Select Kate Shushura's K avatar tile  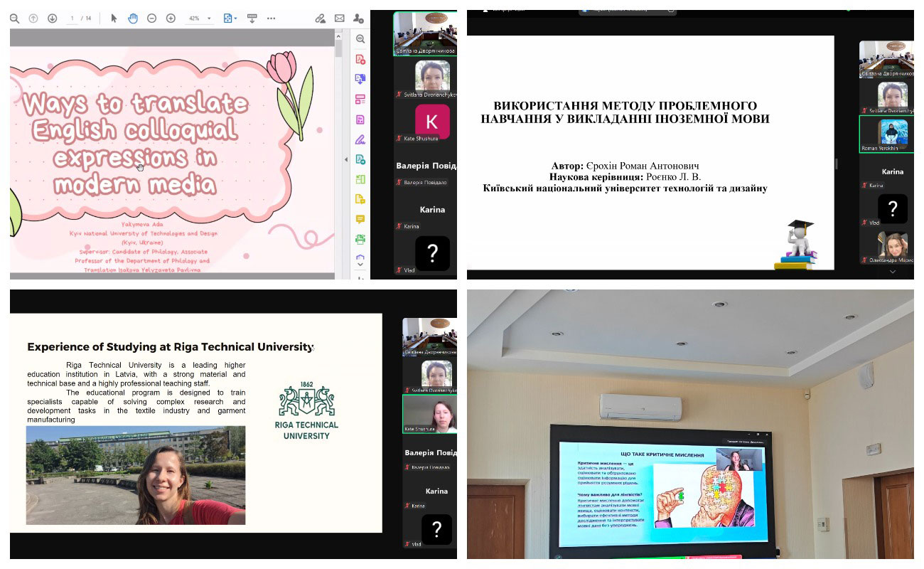coord(432,122)
